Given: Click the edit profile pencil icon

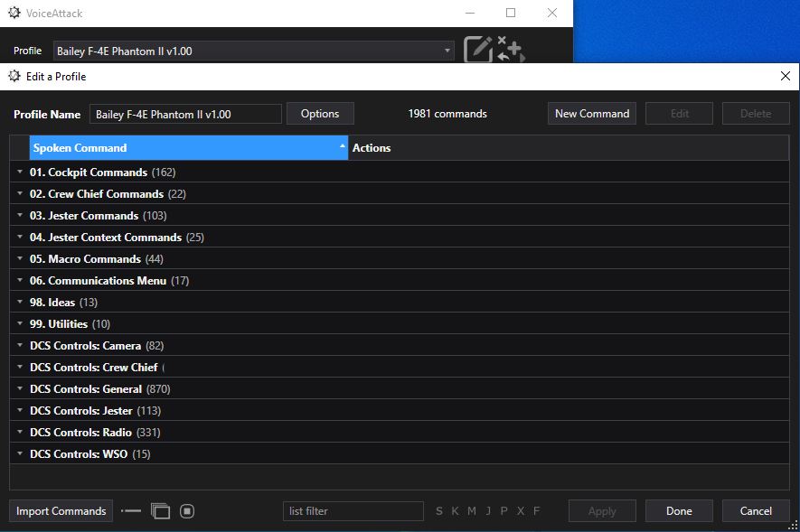Looking at the screenshot, I should [x=478, y=49].
